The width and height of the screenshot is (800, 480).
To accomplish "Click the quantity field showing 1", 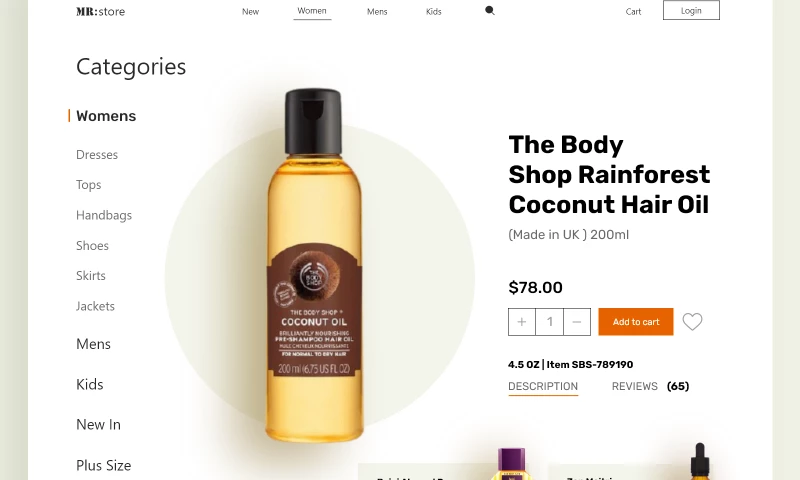I will click(549, 322).
